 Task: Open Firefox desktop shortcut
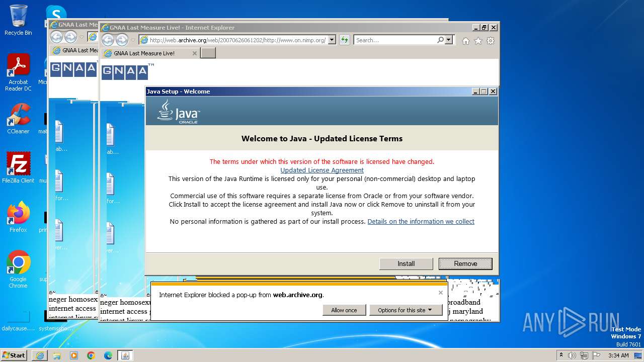click(18, 217)
